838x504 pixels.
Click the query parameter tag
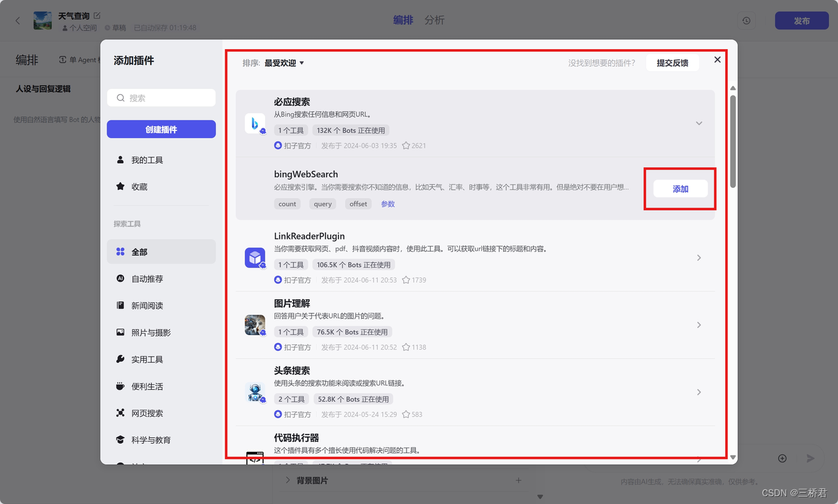coord(323,204)
